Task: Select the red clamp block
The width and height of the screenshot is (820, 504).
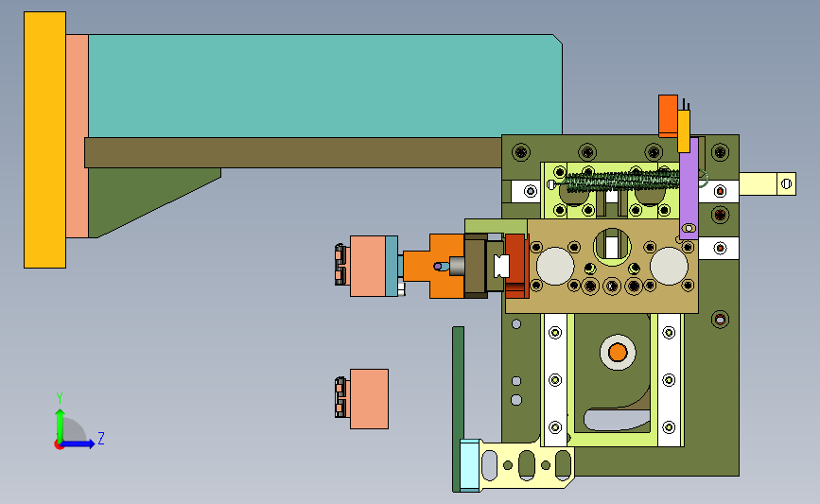Action: pyautogui.click(x=517, y=266)
